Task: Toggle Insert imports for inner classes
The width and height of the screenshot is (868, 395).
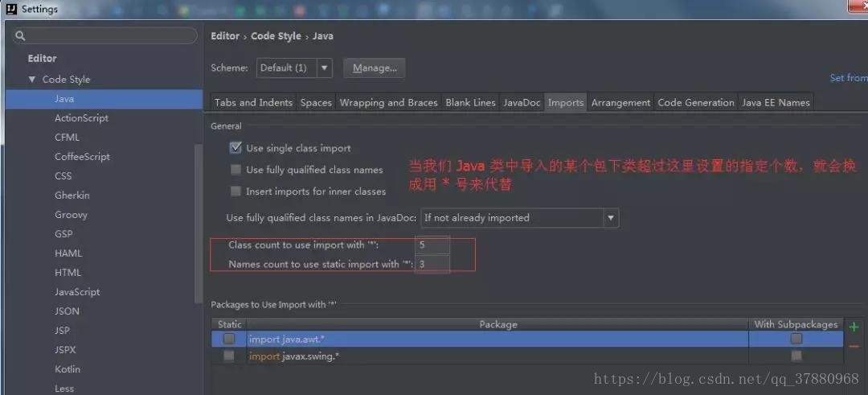Action: (235, 191)
